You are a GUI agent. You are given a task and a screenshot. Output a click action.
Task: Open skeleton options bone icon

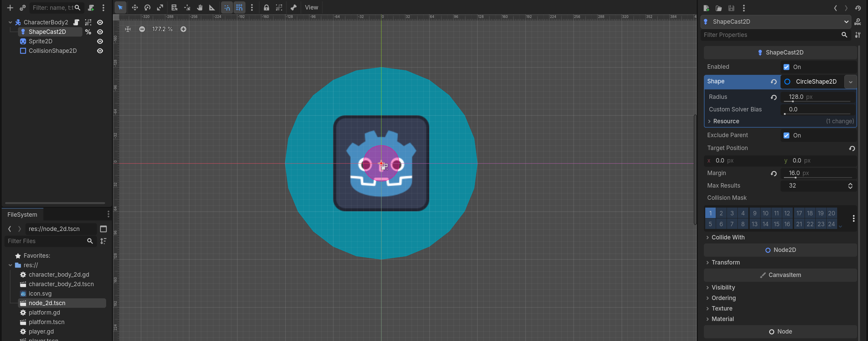tap(294, 7)
